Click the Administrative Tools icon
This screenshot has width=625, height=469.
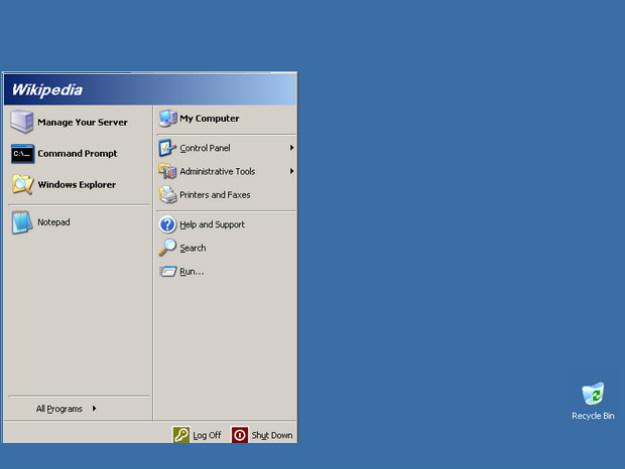click(167, 171)
